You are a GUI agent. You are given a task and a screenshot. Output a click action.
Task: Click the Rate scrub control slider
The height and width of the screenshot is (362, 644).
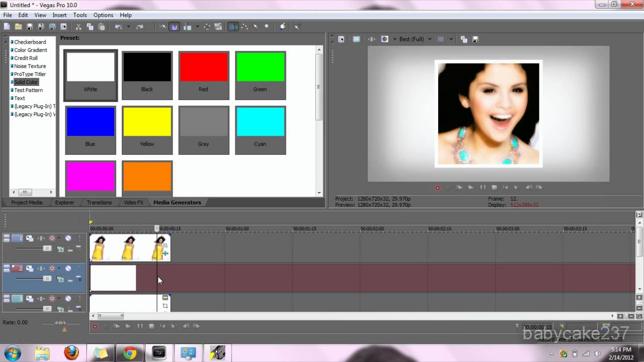(60, 323)
